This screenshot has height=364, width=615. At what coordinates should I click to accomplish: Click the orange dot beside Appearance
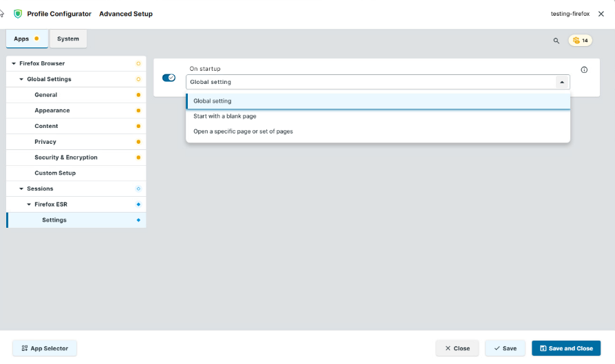(138, 111)
